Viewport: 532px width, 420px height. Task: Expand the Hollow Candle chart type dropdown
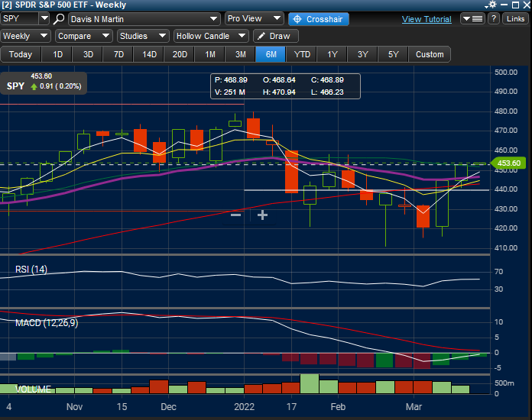pyautogui.click(x=211, y=36)
